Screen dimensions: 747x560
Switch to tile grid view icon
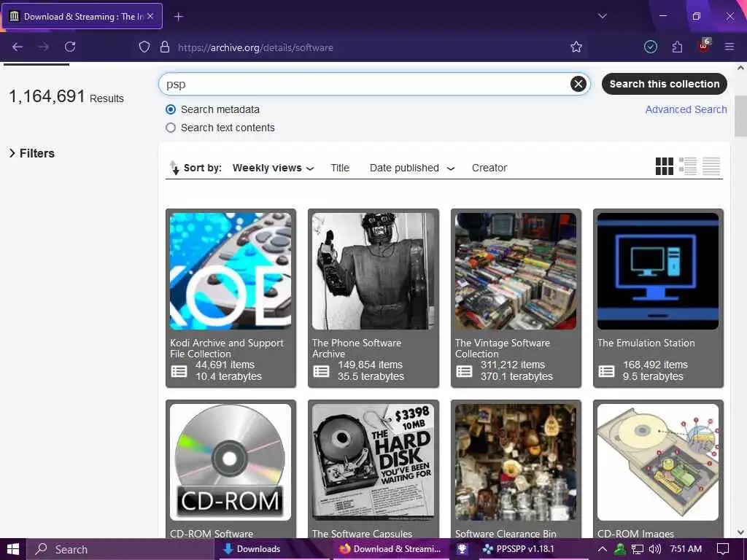[664, 166]
